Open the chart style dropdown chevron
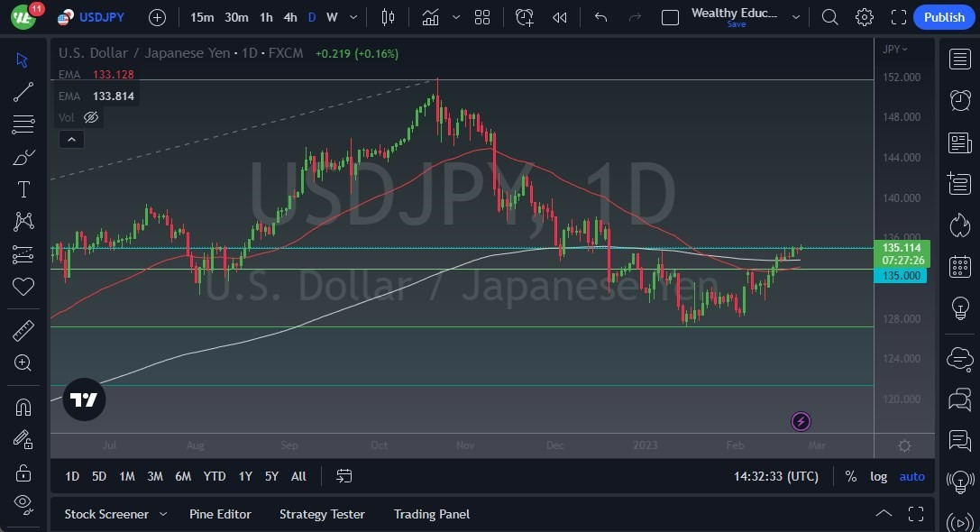 click(x=455, y=16)
